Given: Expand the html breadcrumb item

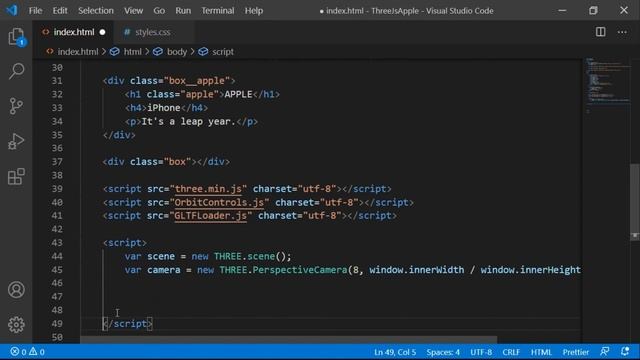Looking at the screenshot, I should coord(132,52).
